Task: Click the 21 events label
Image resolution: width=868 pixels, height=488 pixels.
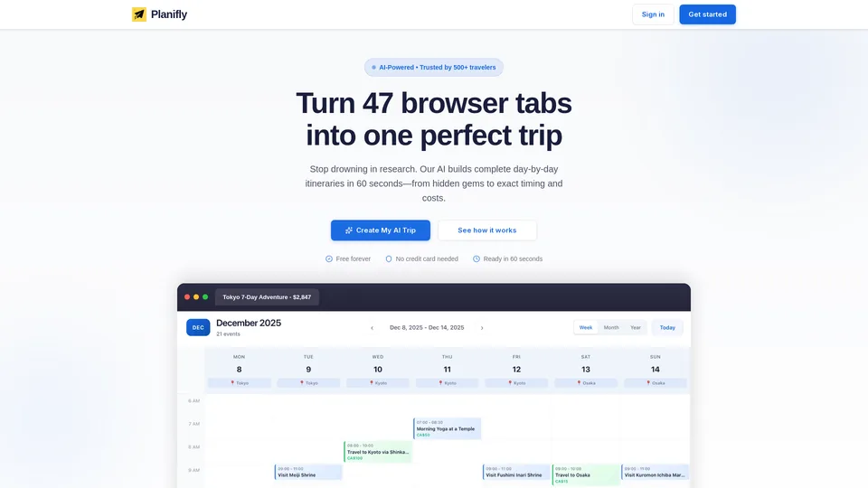Action: [x=228, y=334]
